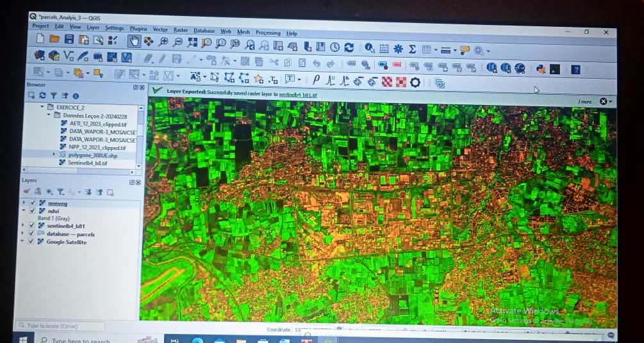
Task: Open the Processing Toolbox gear icon
Action: point(397,49)
